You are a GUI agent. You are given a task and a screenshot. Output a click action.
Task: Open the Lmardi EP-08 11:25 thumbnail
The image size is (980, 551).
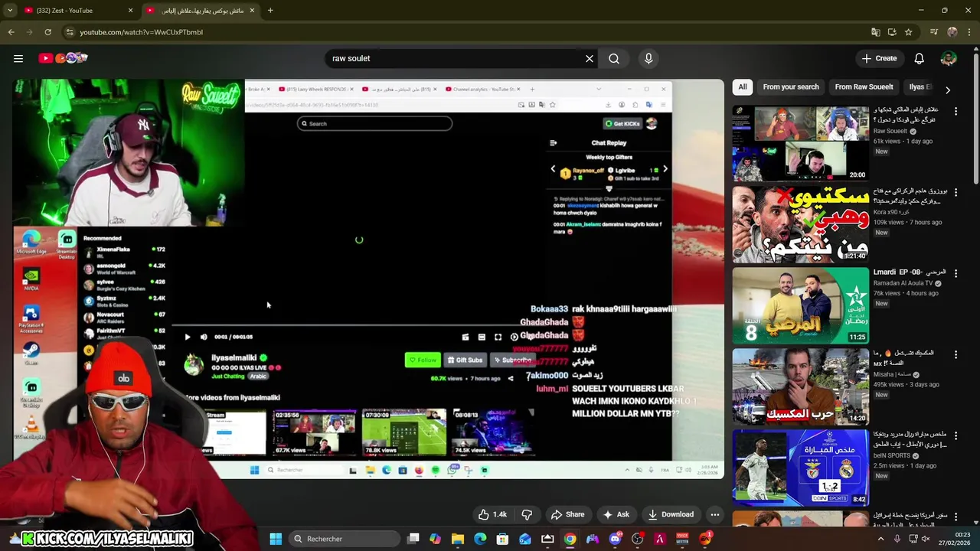[800, 305]
